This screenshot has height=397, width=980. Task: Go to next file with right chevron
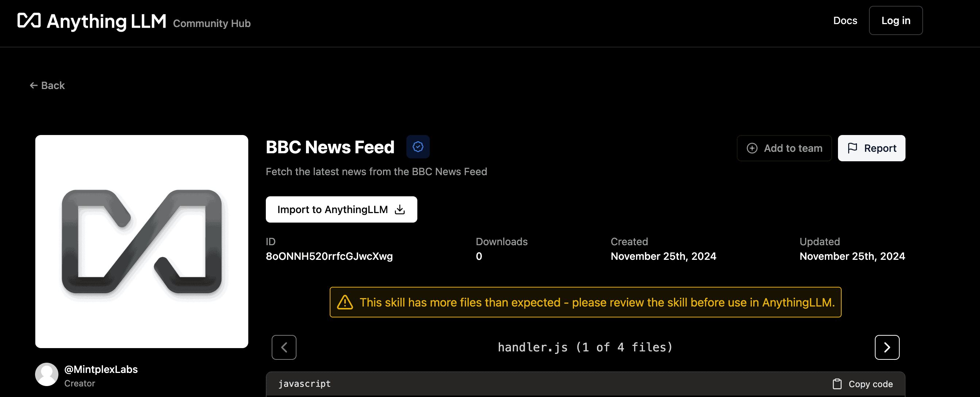(887, 347)
